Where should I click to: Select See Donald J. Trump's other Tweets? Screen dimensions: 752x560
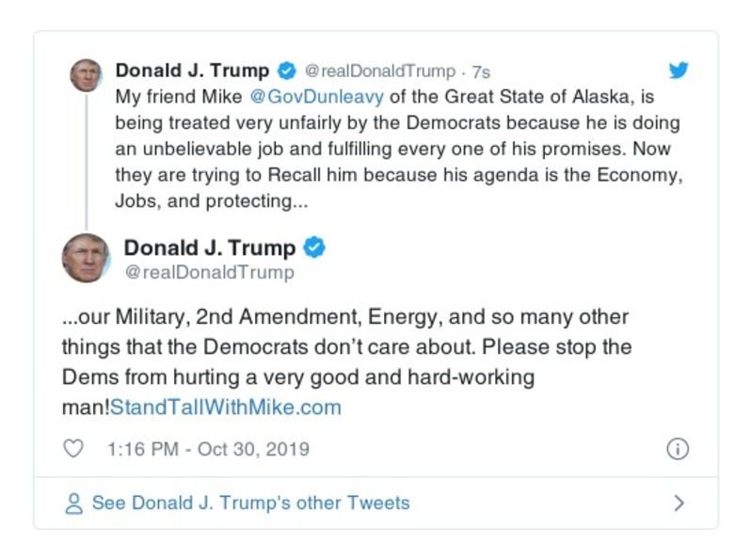[x=250, y=503]
